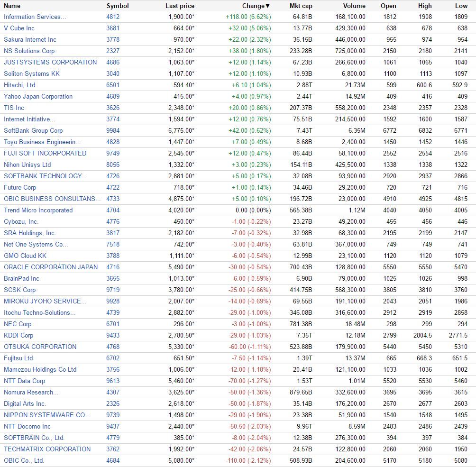Image resolution: width=476 pixels, height=467 pixels.
Task: Open the Toyo Business Engineerin link
Action: (42, 142)
